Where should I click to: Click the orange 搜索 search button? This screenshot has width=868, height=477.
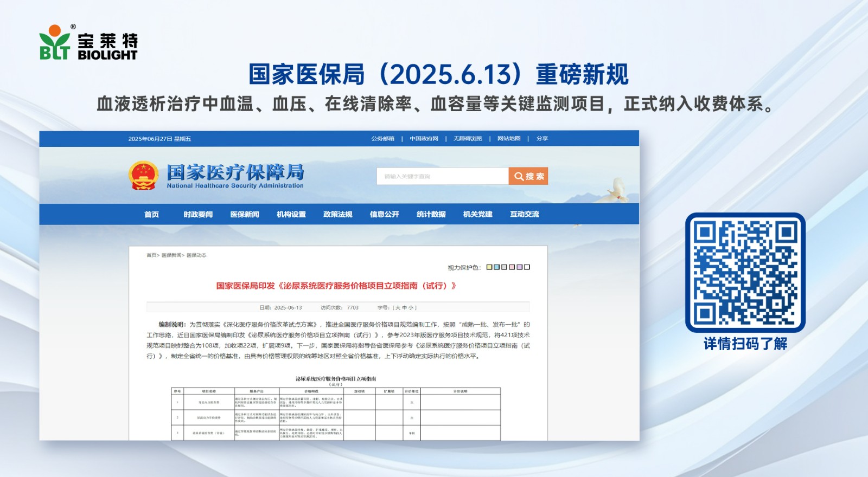[x=528, y=176]
